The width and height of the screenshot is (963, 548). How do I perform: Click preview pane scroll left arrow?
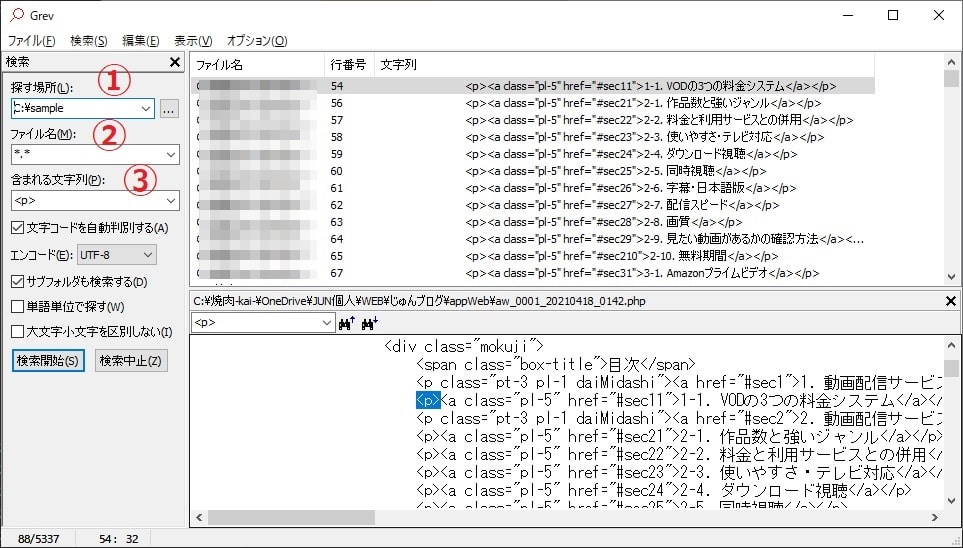[199, 517]
